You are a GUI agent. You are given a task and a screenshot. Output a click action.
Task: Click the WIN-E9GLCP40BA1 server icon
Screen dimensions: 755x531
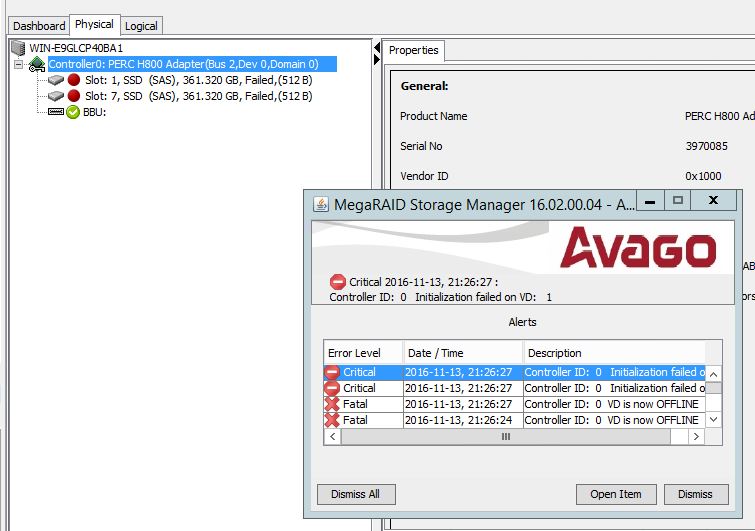pyautogui.click(x=18, y=48)
